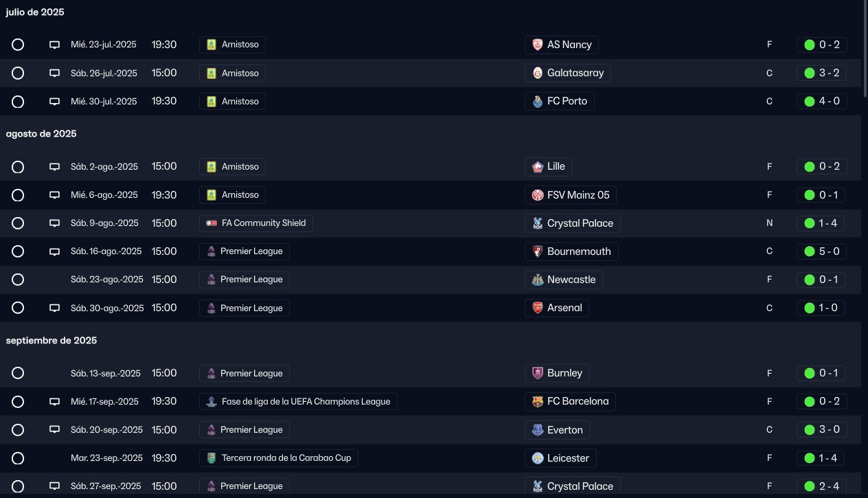Click the AS Nancy club crest icon
Screen dimensions: 868x498
click(538, 45)
